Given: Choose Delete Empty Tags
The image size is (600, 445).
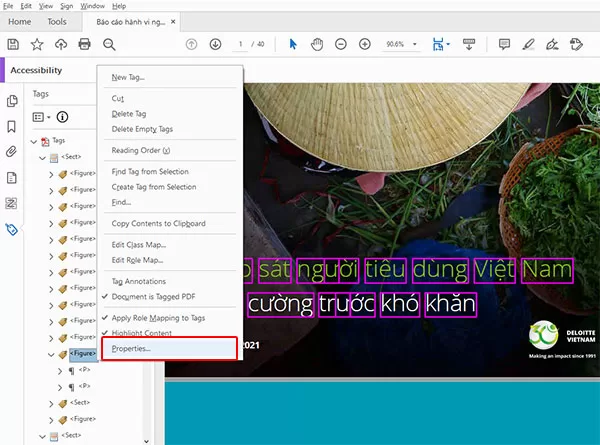Looking at the screenshot, I should (142, 129).
